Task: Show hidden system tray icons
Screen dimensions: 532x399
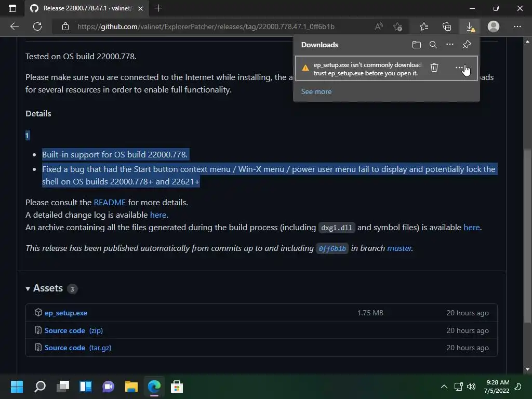Action: coord(444,387)
